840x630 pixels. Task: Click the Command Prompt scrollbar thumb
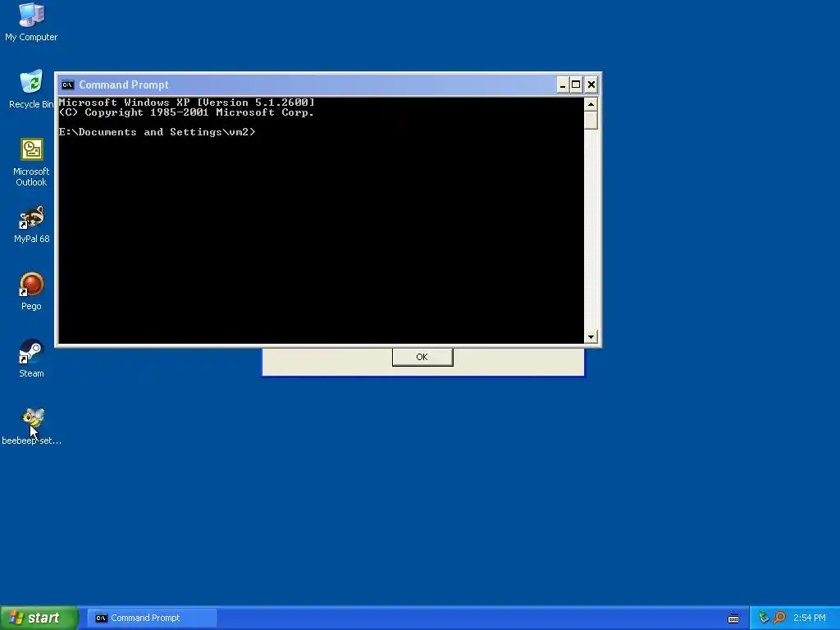coord(591,120)
